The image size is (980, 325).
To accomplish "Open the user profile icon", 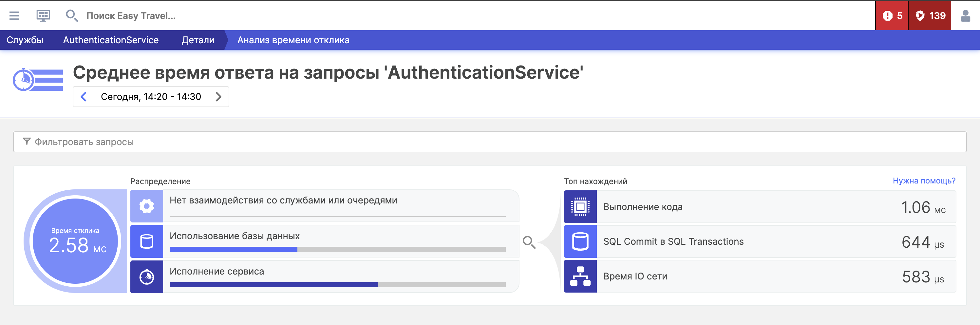I will pyautogui.click(x=965, y=16).
